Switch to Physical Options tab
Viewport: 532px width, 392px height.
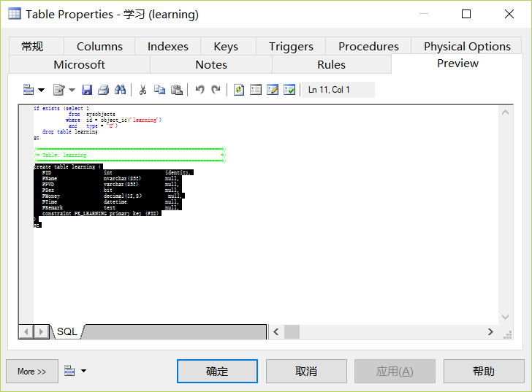pyautogui.click(x=467, y=46)
